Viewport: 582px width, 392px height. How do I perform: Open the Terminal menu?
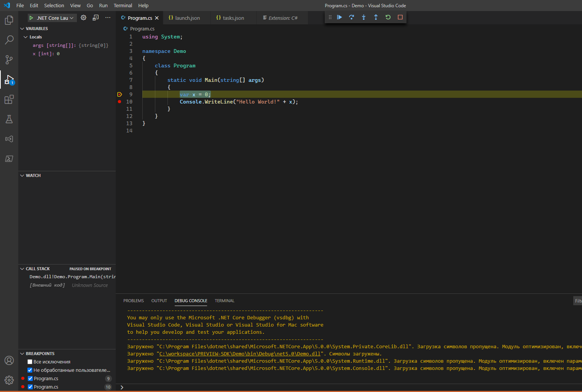[123, 5]
